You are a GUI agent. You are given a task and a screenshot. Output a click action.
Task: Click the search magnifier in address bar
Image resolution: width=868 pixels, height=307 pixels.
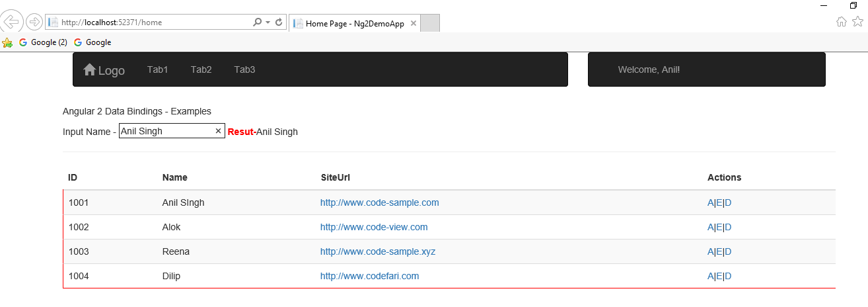(x=258, y=22)
